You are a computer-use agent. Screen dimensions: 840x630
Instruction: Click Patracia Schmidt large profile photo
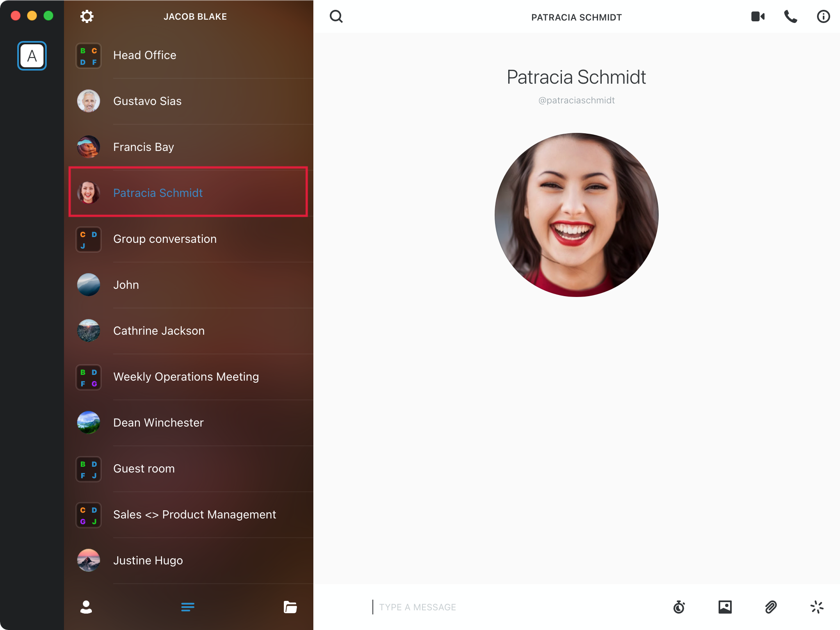pos(577,215)
